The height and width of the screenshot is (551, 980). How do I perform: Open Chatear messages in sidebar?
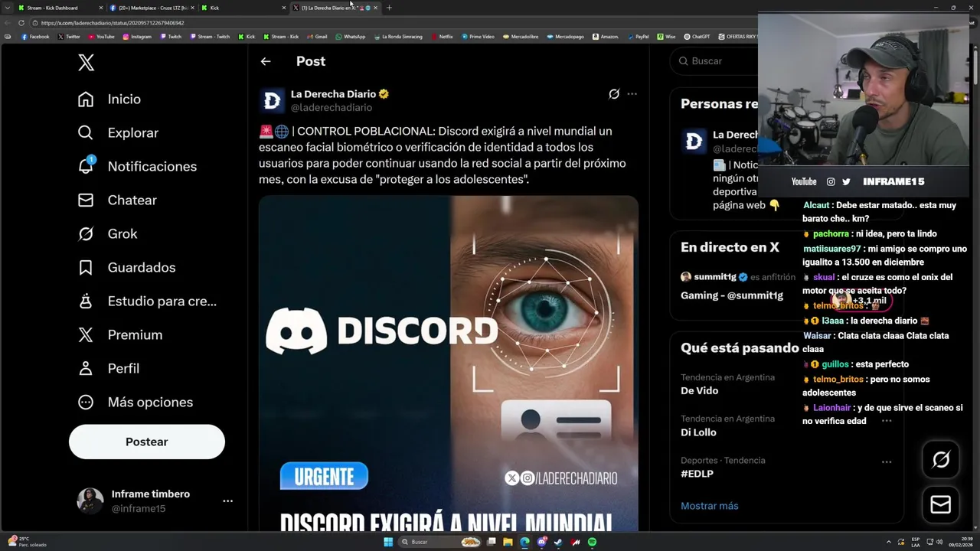tap(117, 201)
